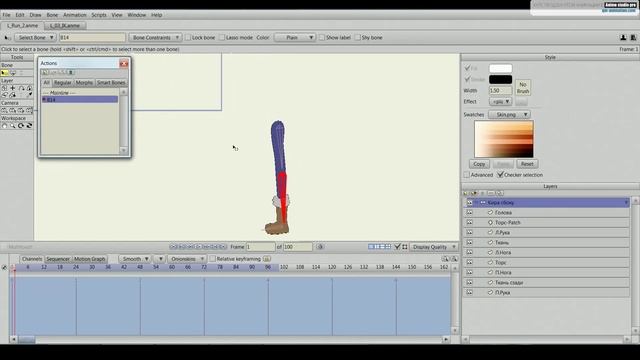Click the New Layer icon in Layers panel

(466, 193)
